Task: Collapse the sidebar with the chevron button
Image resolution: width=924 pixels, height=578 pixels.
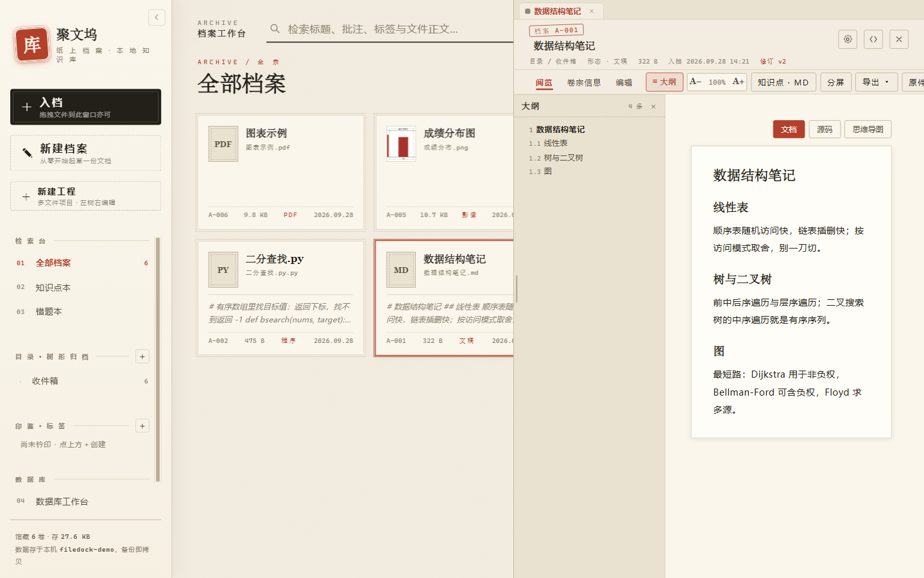Action: [x=157, y=17]
